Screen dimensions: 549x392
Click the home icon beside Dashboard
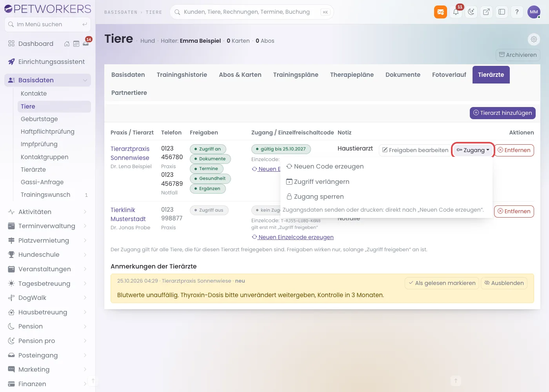tap(67, 44)
